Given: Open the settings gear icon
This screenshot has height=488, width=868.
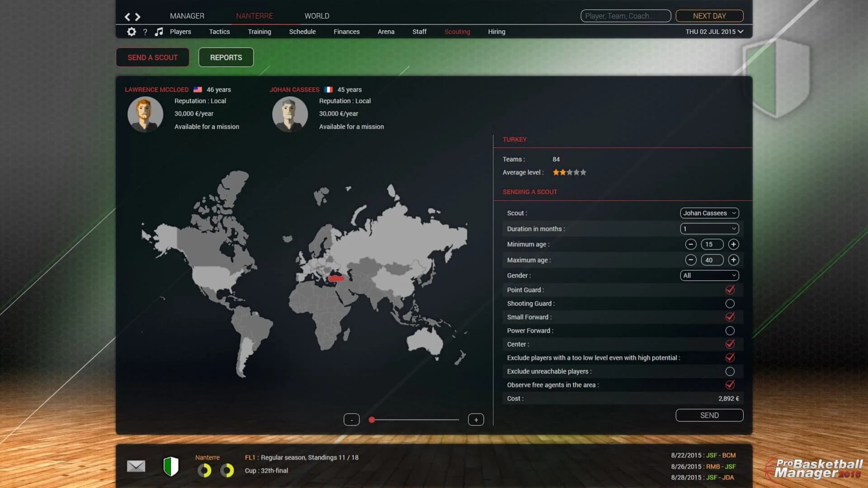Looking at the screenshot, I should click(132, 32).
